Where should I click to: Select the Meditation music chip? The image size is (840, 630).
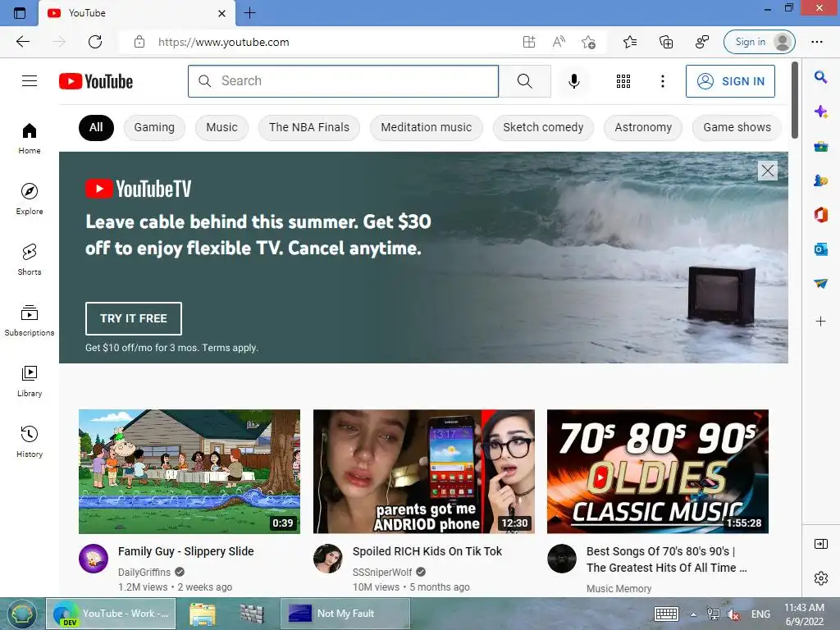(427, 127)
